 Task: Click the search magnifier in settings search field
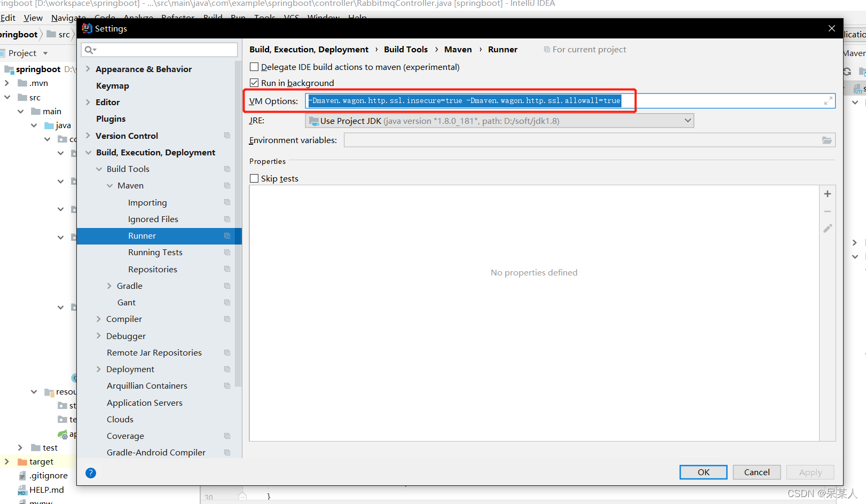pyautogui.click(x=90, y=49)
